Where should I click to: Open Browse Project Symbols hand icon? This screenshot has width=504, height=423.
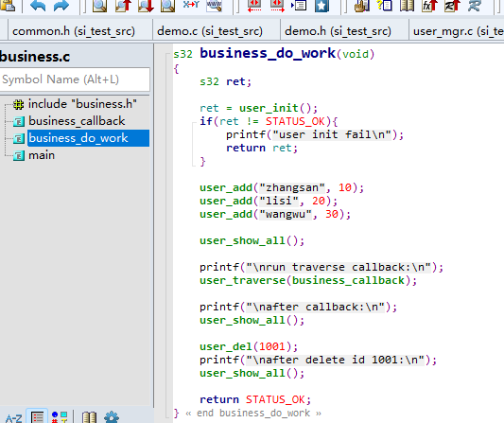(361, 6)
